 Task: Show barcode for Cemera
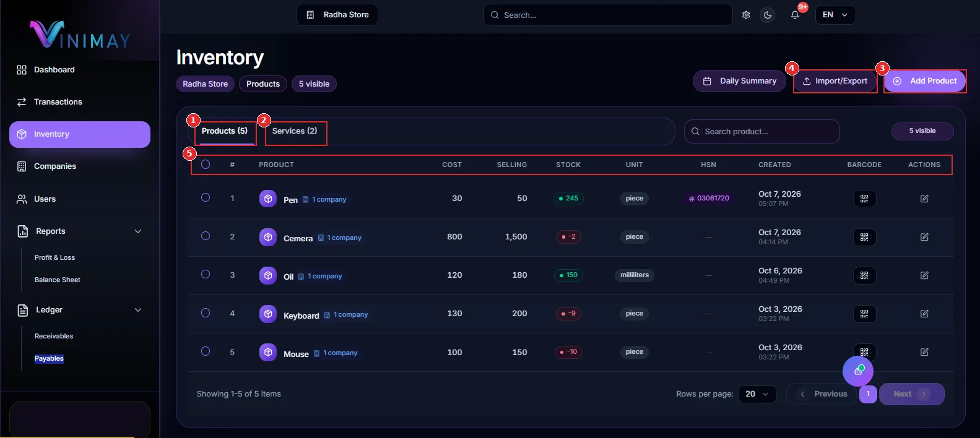864,237
